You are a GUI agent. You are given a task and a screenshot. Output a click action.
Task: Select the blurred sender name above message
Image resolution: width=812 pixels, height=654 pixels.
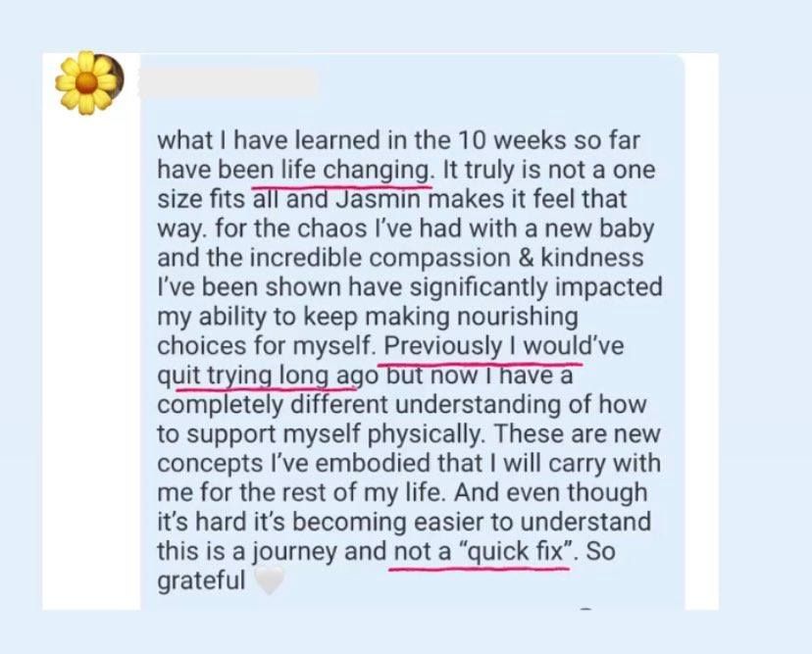click(x=228, y=82)
